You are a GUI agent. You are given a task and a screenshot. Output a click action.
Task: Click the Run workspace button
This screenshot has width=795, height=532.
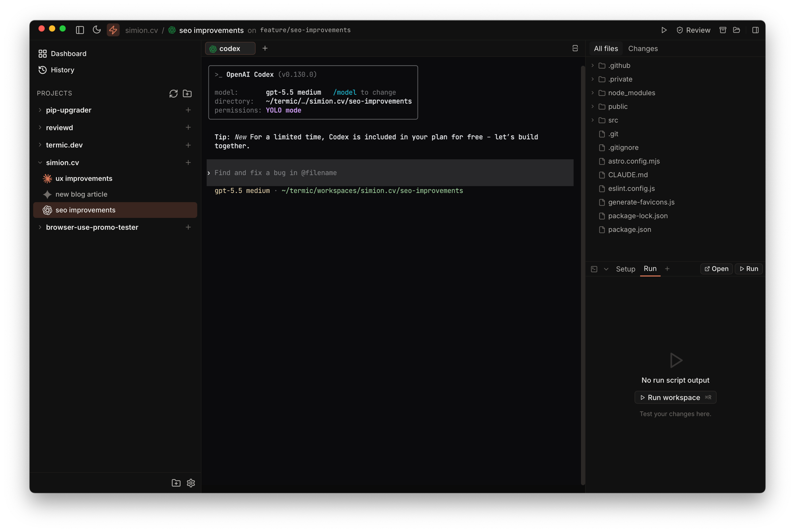point(675,397)
